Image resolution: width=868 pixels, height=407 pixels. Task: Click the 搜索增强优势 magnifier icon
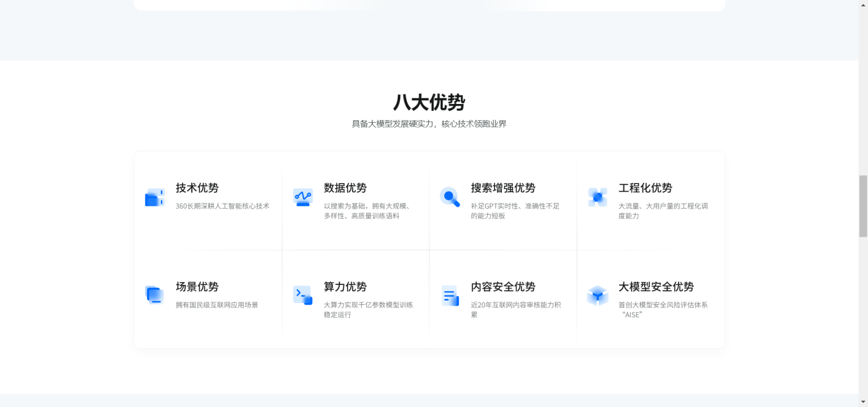450,197
